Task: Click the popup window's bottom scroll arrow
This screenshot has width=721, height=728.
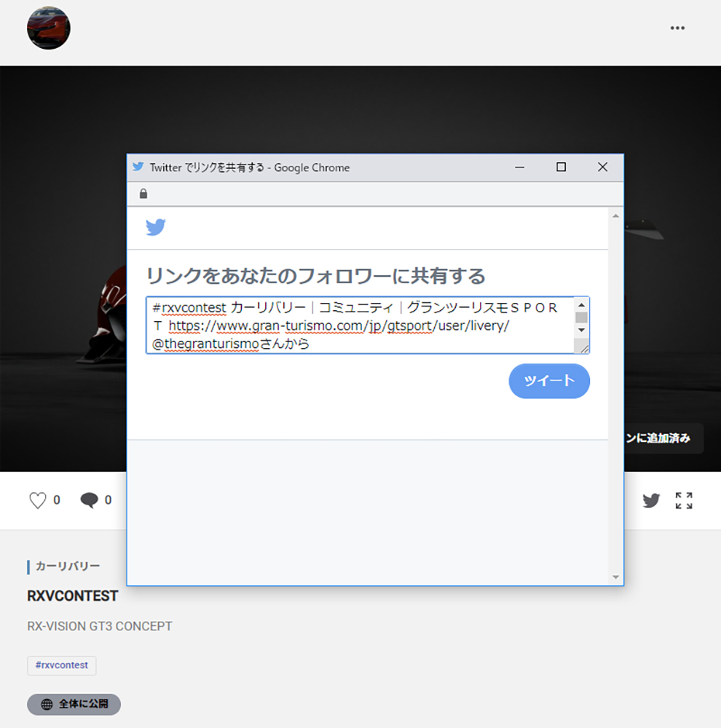Action: [616, 577]
